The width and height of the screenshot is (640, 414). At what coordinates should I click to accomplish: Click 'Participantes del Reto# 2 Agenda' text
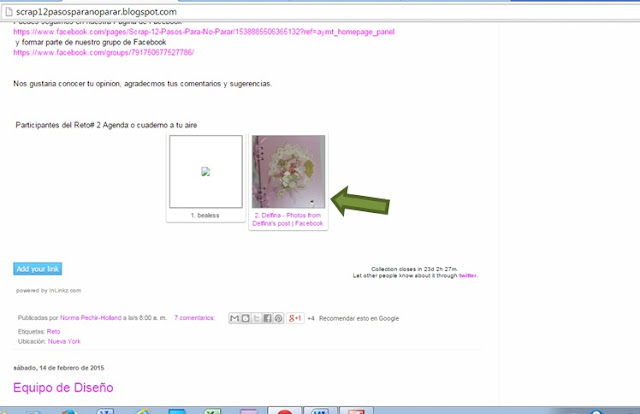click(x=106, y=125)
